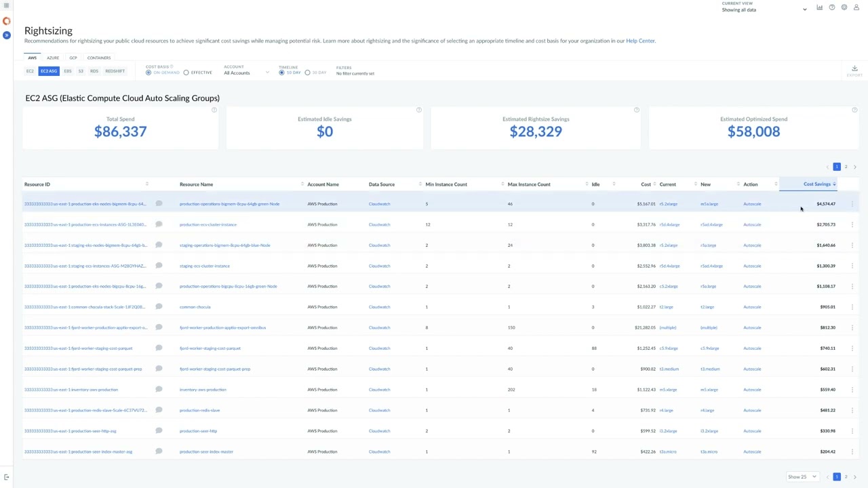Image resolution: width=868 pixels, height=488 pixels.
Task: Open the Account All Accounts dropdown
Action: coord(247,73)
